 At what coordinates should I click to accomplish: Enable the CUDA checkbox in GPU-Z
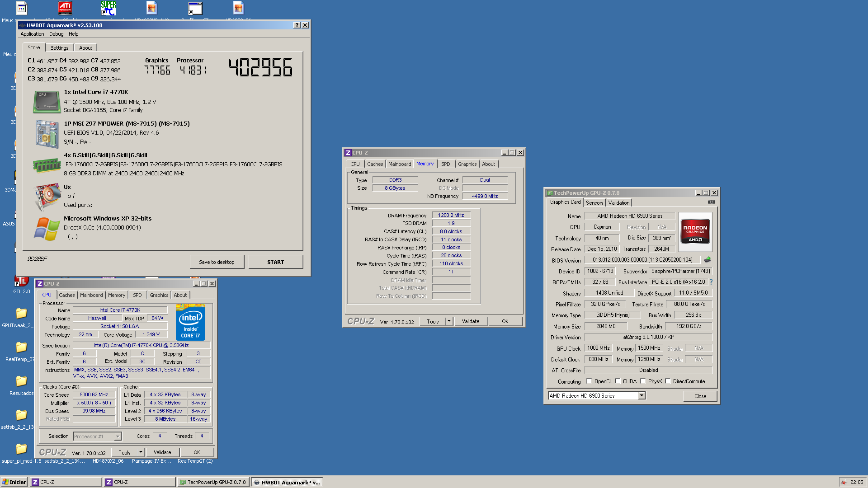[618, 381]
